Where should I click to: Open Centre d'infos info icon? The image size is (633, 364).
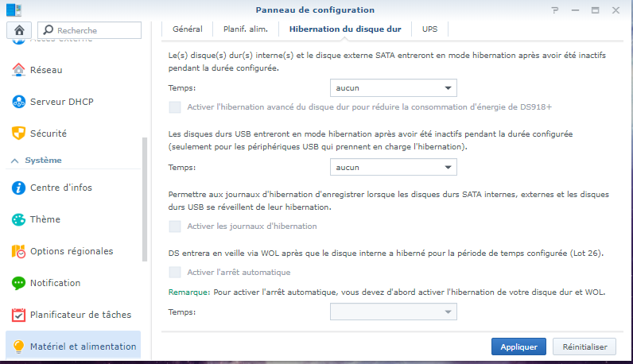pyautogui.click(x=18, y=188)
